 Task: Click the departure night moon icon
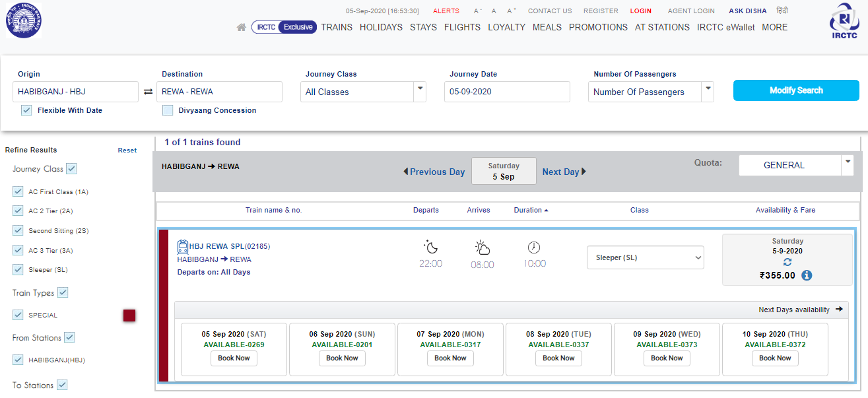431,248
